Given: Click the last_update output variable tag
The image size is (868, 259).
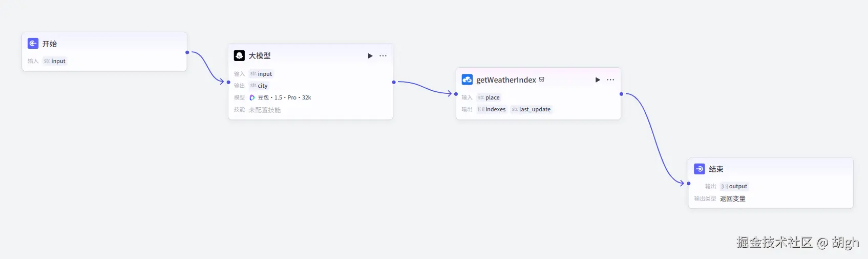Looking at the screenshot, I should [532, 109].
